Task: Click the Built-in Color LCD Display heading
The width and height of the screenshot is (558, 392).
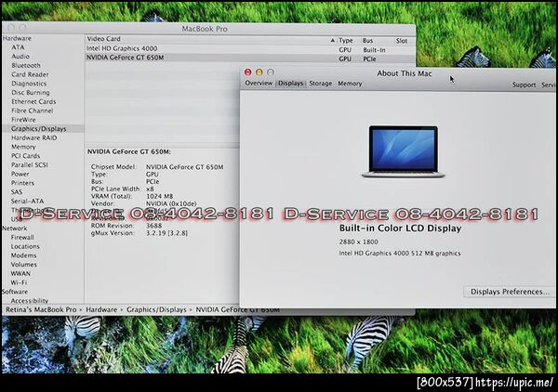Action: (x=400, y=229)
